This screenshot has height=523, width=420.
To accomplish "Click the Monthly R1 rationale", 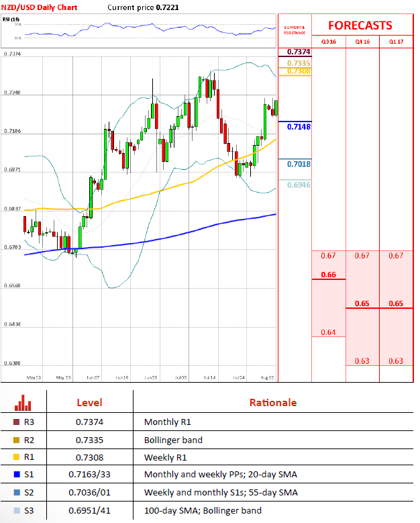I will pyautogui.click(x=167, y=422).
